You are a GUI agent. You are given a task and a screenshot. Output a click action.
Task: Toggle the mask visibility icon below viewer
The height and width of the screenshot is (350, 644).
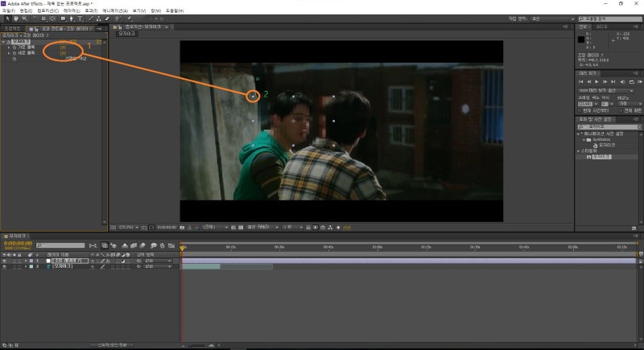point(151,228)
